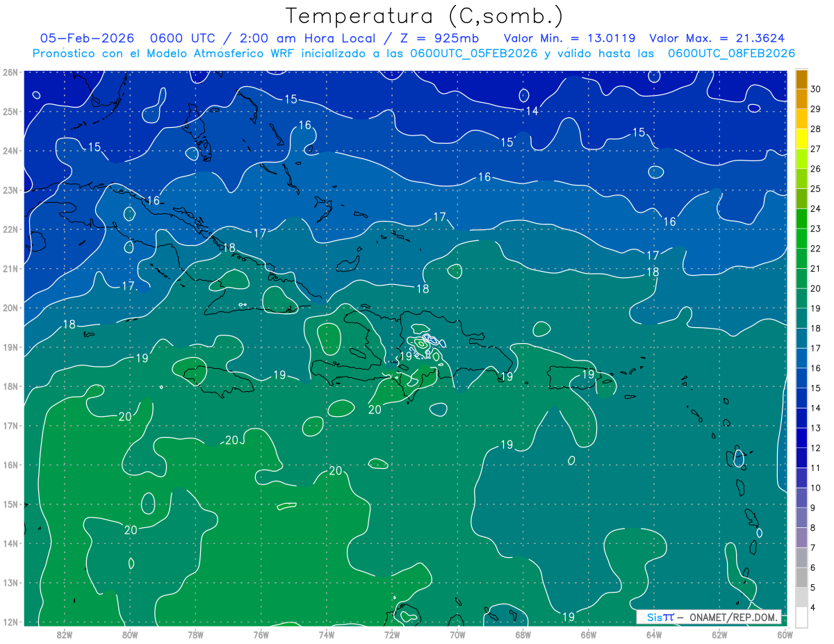The height and width of the screenshot is (644, 834).
Task: Click the "23N" latitude label
Action: tap(10, 190)
